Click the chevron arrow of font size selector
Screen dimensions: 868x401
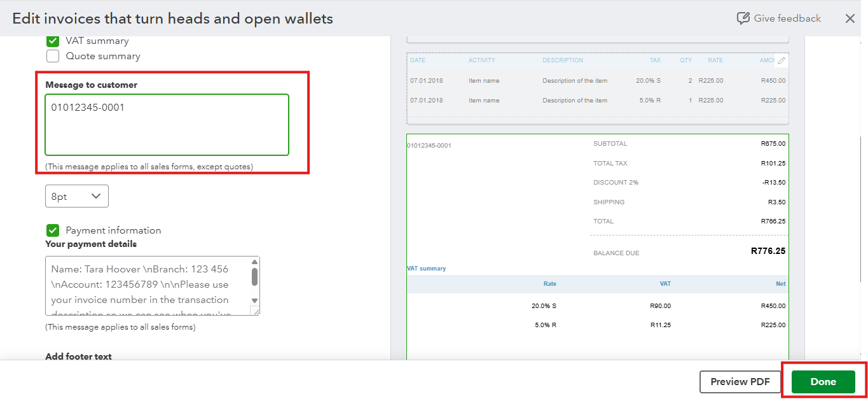96,196
